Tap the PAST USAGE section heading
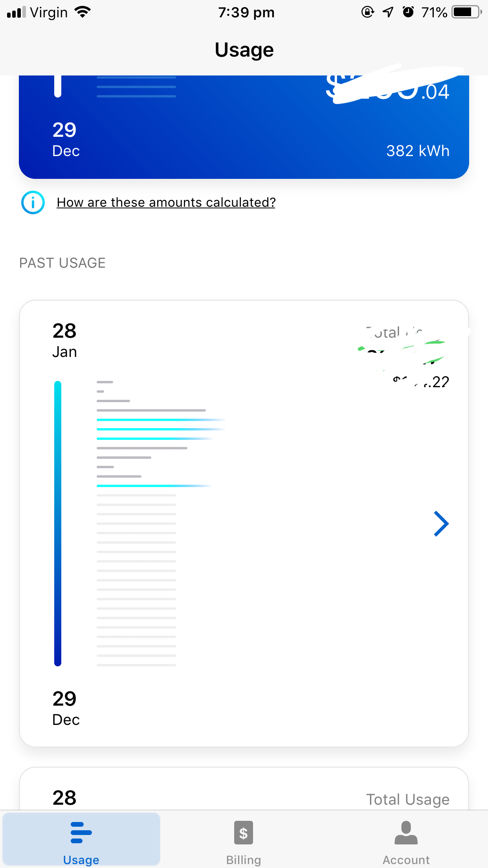488x868 pixels. click(x=62, y=263)
